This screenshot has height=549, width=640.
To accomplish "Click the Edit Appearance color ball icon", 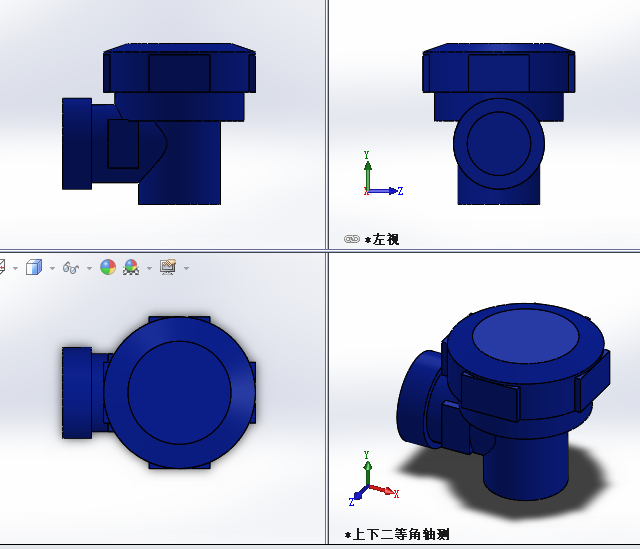I will (108, 267).
